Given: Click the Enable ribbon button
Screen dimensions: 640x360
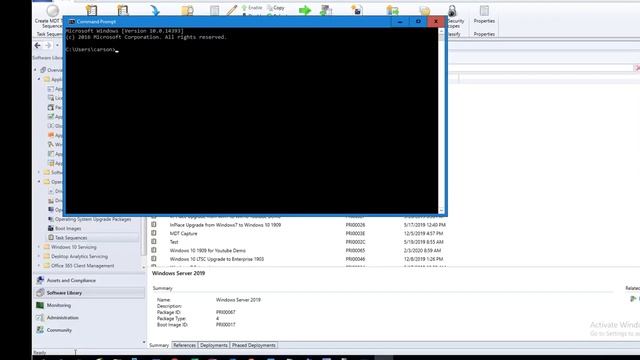Looking at the screenshot, I should 252,8.
